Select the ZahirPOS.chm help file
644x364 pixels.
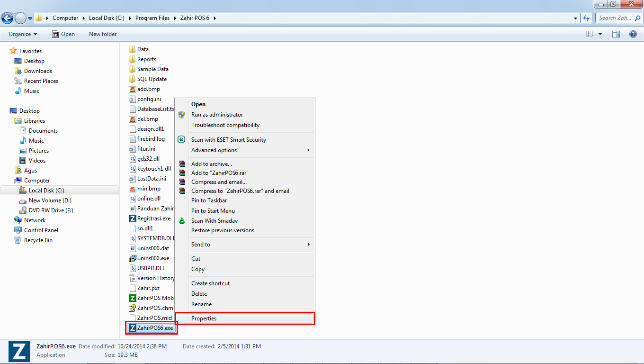click(151, 308)
